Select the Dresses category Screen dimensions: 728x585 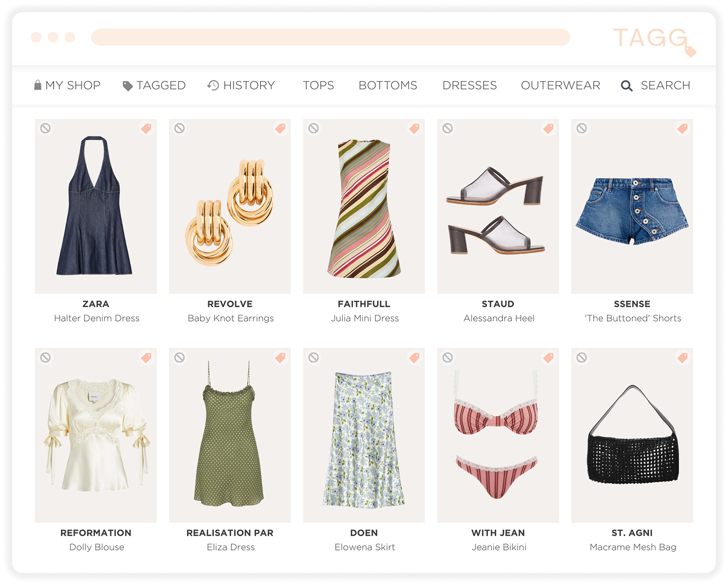click(x=470, y=85)
